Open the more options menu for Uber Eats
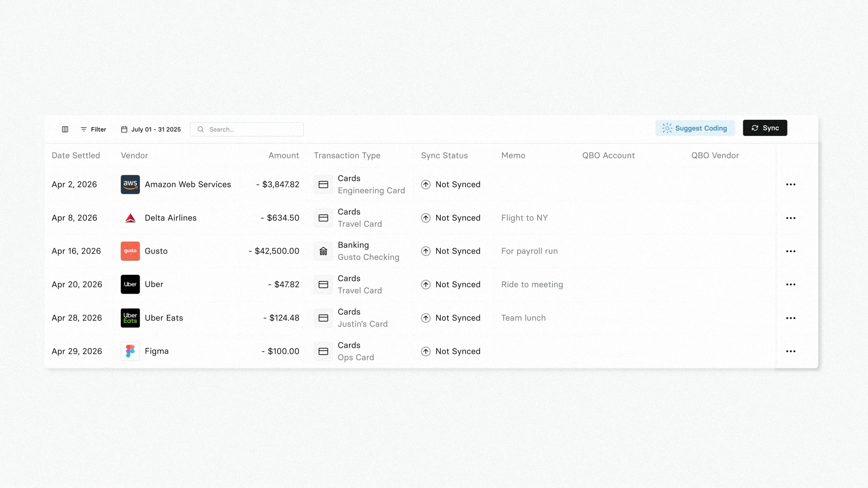Viewport: 868px width, 488px height. pos(791,318)
